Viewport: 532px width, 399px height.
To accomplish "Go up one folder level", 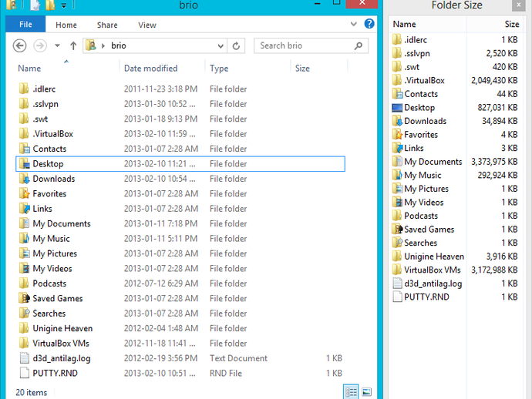I will tap(73, 45).
